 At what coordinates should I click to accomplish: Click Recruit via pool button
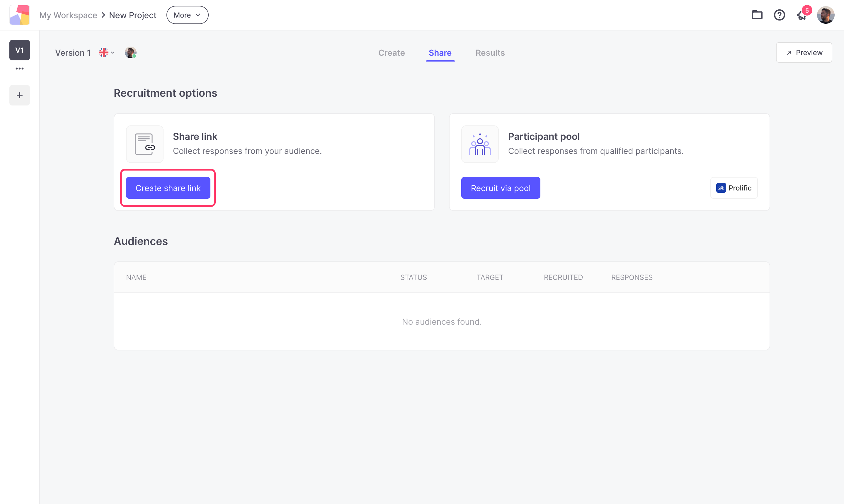[x=500, y=188]
